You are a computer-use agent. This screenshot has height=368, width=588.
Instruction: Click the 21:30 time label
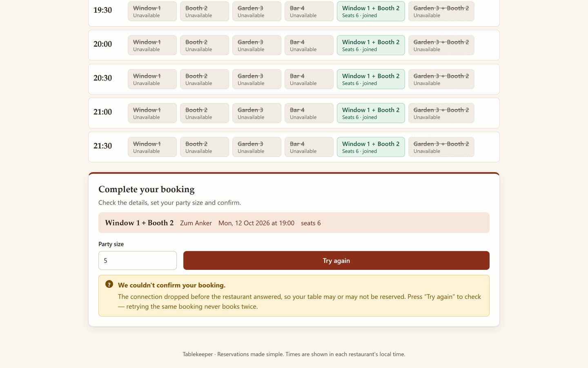(102, 146)
